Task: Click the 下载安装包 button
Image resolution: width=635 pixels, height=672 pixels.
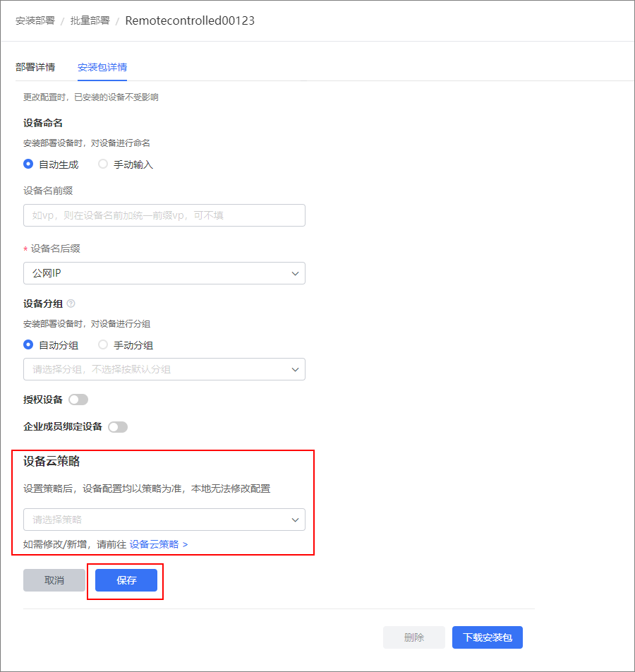Action: (x=487, y=637)
